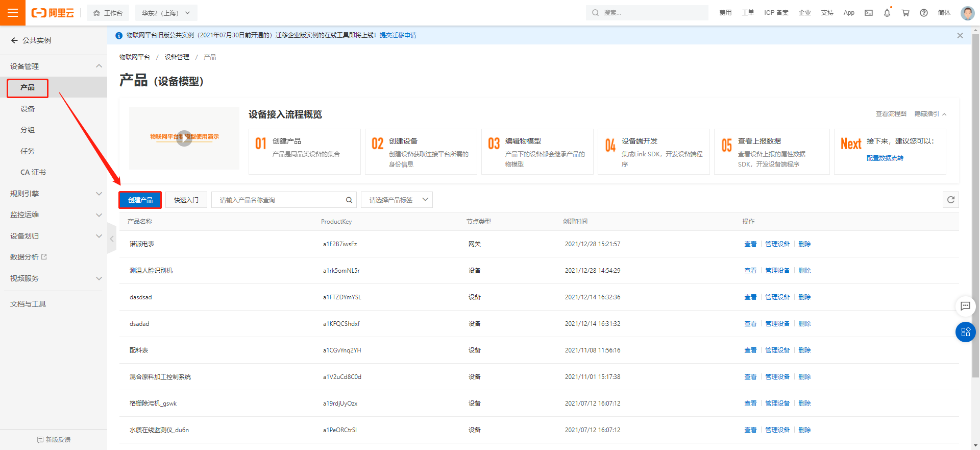Select 产品 in the sidebar

(28, 88)
